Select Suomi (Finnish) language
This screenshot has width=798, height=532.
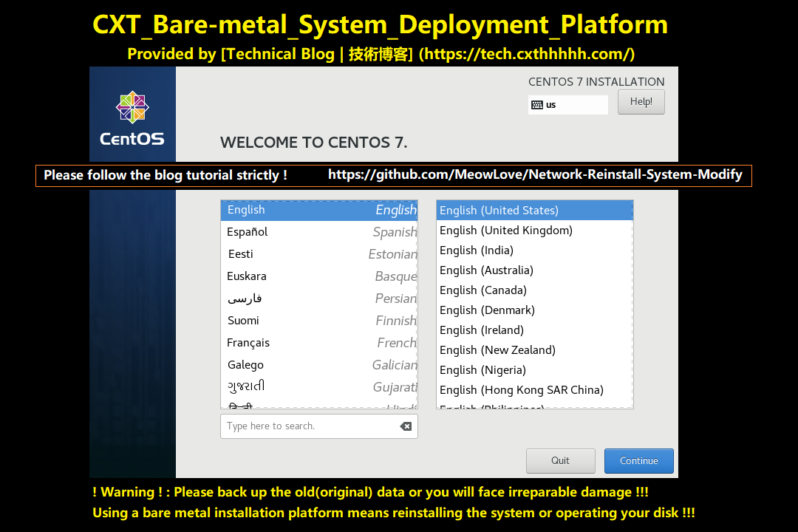point(319,321)
